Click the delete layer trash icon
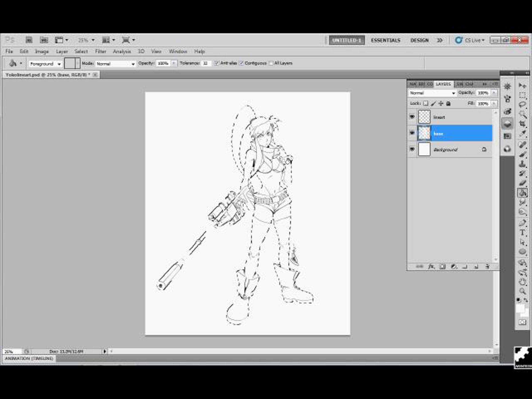The width and height of the screenshot is (532, 399). [487, 266]
